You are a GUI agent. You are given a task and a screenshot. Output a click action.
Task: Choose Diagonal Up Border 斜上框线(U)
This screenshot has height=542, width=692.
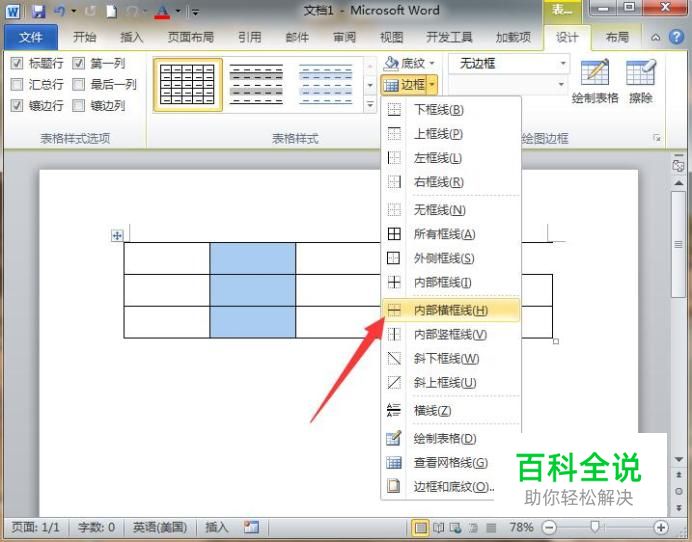tap(451, 383)
